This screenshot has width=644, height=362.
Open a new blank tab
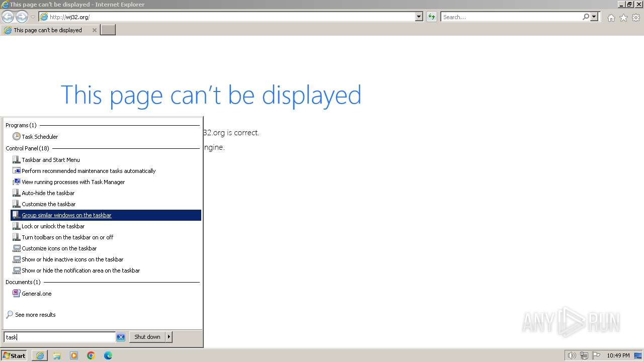108,30
